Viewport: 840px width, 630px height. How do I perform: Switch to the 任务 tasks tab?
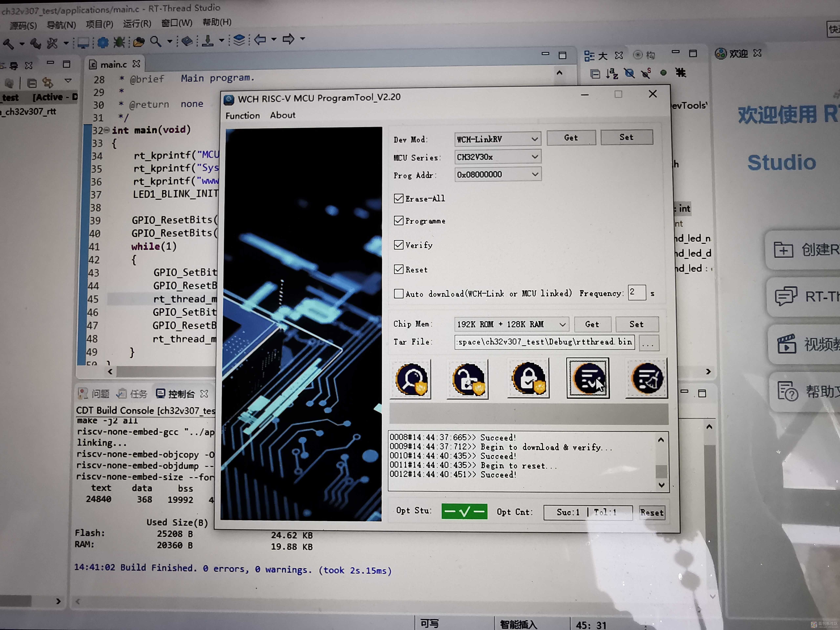pos(132,394)
